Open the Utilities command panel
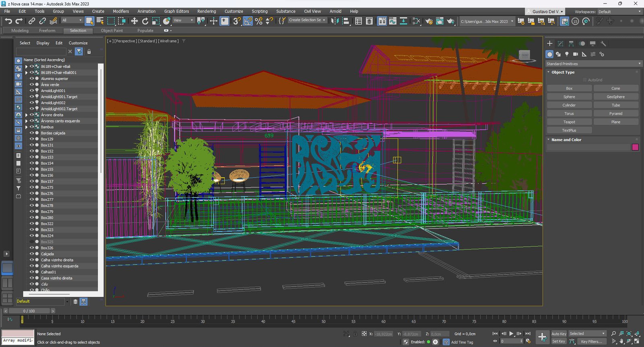This screenshot has height=347, width=644. click(x=603, y=44)
